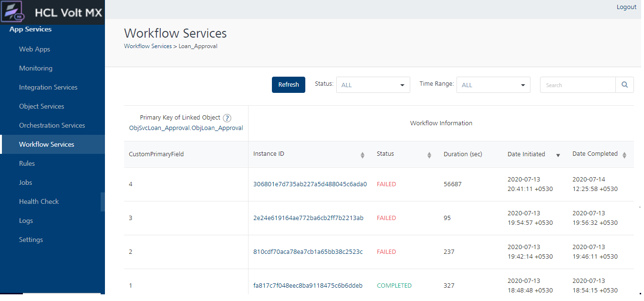Open ObjSvcLoan_Approval.ObjLoan_Approval linked object
Image resolution: width=644 pixels, height=301 pixels.
point(186,128)
